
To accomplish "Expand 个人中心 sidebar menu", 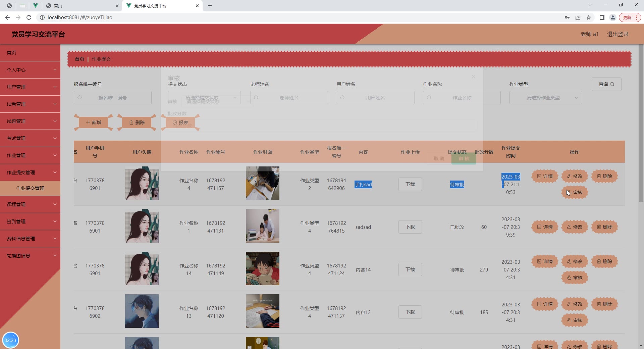I will click(x=30, y=70).
